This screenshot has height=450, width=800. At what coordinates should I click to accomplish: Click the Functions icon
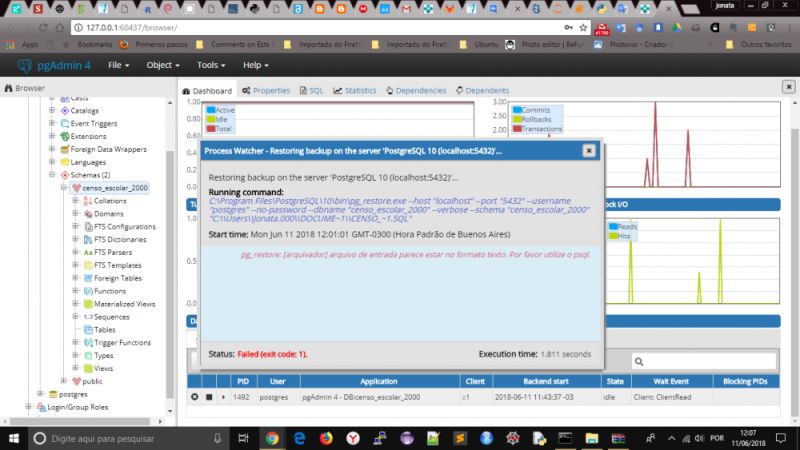(x=88, y=291)
